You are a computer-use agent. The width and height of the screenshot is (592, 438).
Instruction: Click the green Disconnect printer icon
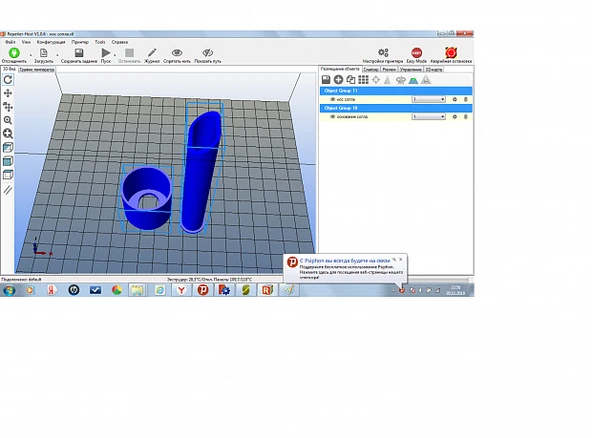coord(14,53)
